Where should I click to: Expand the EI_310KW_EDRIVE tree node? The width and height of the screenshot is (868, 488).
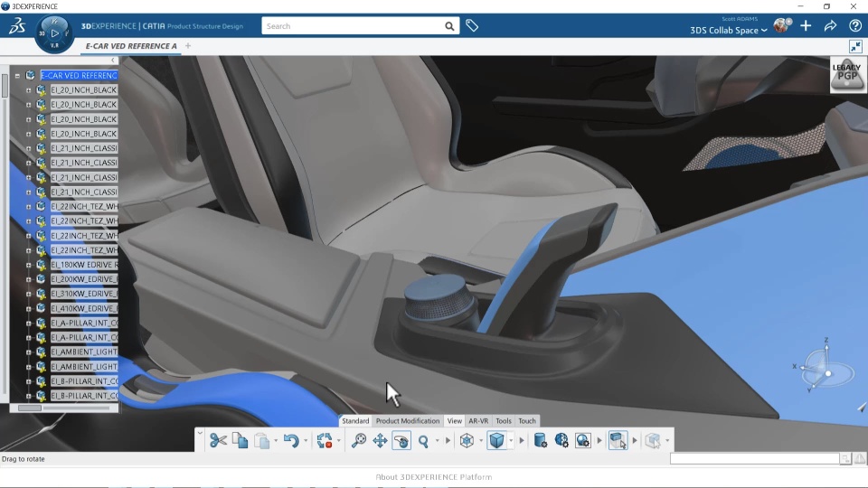(28, 294)
